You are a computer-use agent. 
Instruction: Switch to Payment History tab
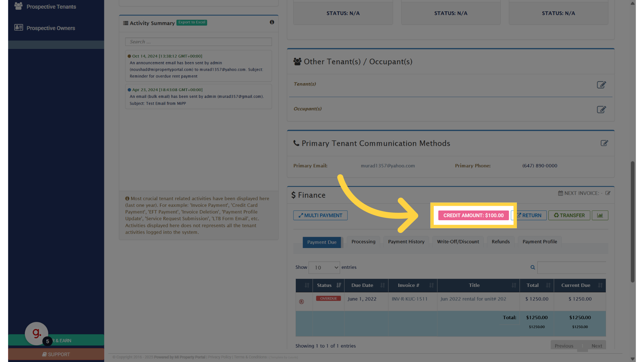(x=406, y=242)
